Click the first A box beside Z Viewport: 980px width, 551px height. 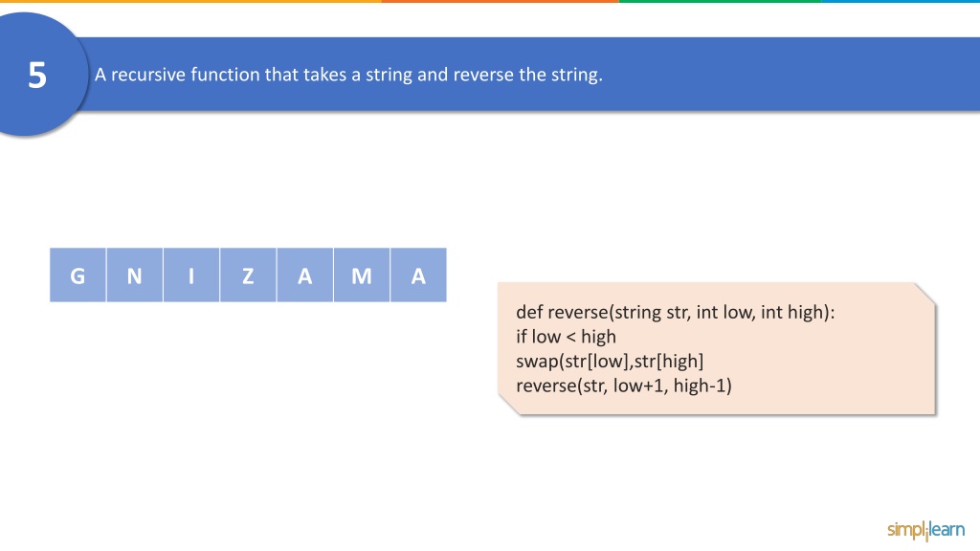point(305,275)
